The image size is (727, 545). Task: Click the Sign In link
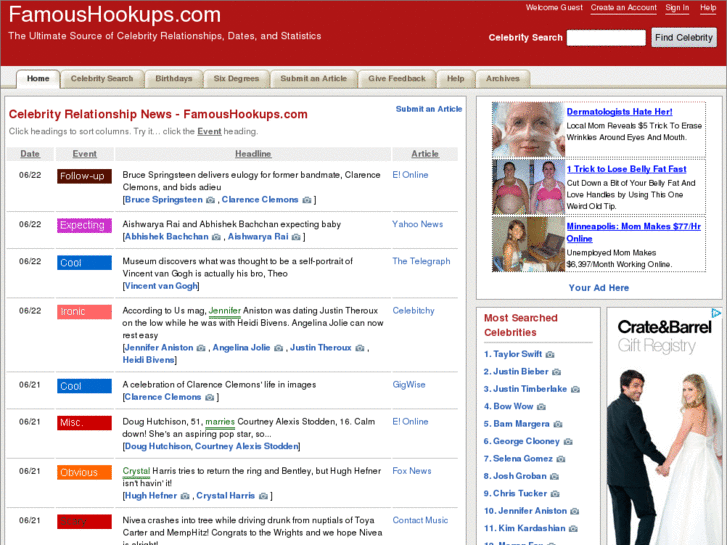click(x=677, y=8)
